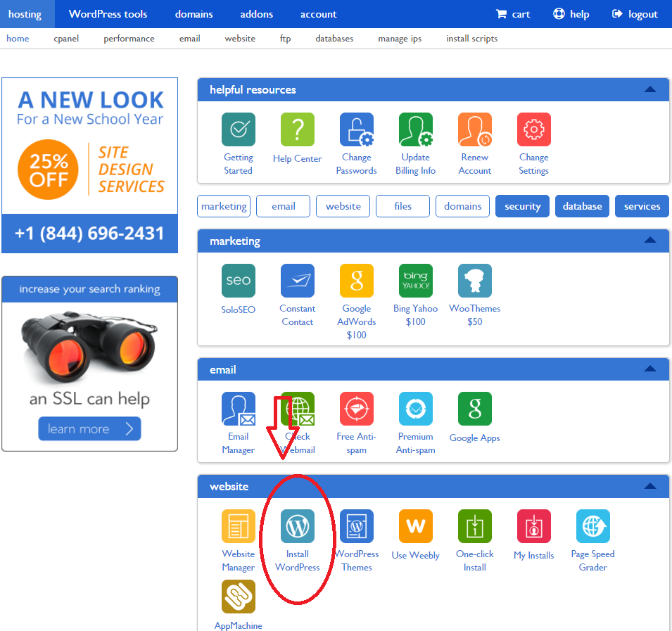Open the addons menu
672x631 pixels.
click(x=256, y=14)
